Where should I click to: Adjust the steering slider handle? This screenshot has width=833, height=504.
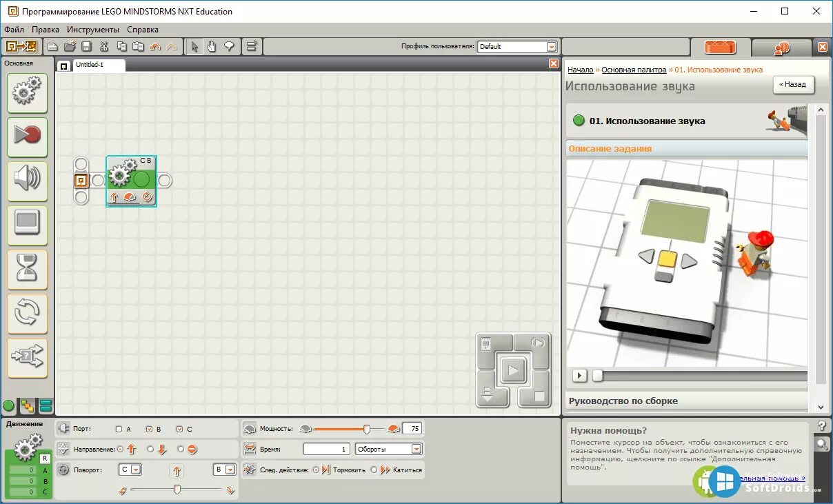point(177,490)
